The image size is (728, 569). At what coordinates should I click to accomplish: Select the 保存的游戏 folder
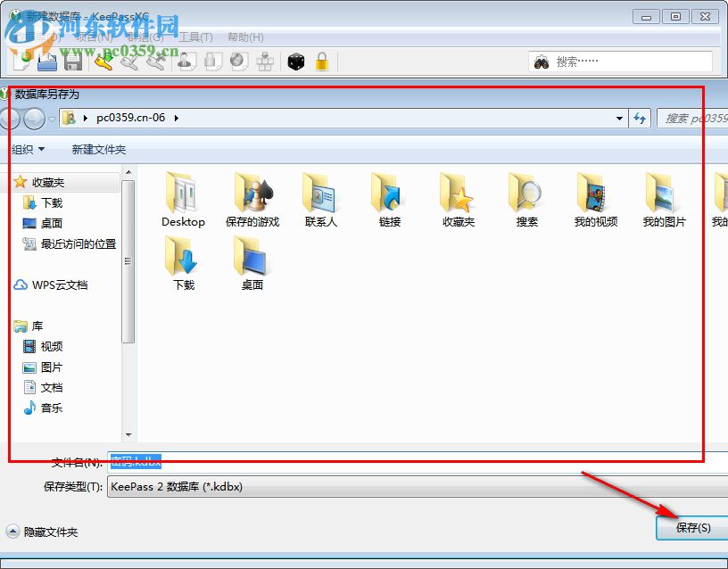tap(252, 200)
